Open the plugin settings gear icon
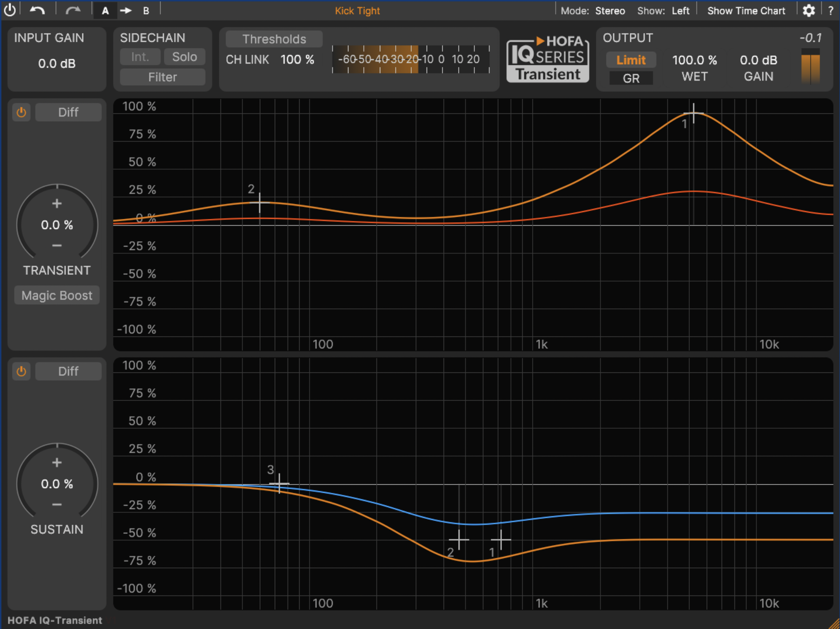Screen dimensions: 840x629 click(x=809, y=10)
